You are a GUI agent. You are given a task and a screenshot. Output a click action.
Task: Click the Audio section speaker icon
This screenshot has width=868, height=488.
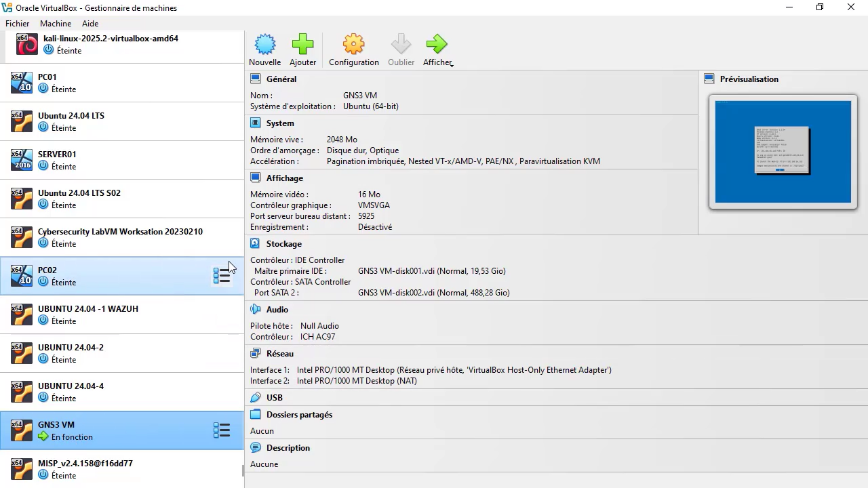click(256, 309)
